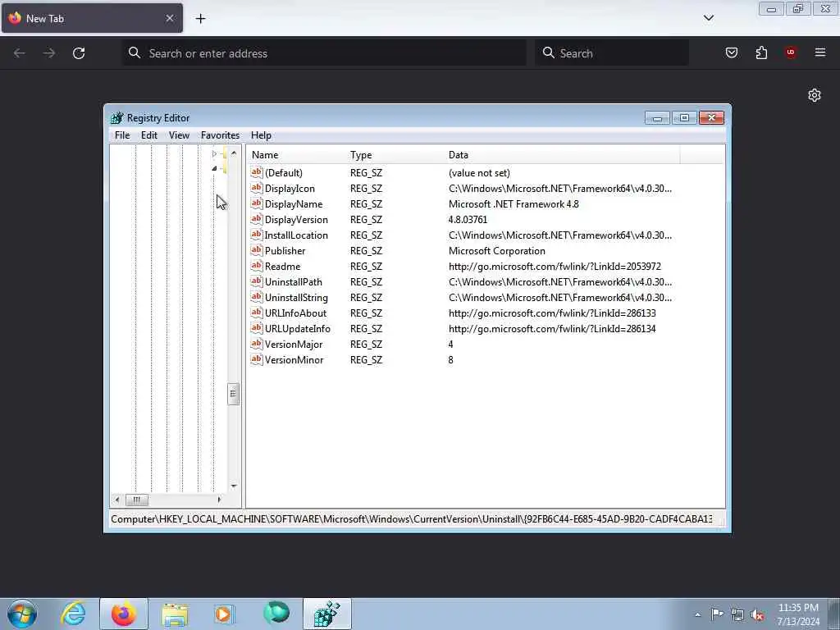Open Firefox Save to Pocket icon
The height and width of the screenshot is (630, 840).
(731, 52)
